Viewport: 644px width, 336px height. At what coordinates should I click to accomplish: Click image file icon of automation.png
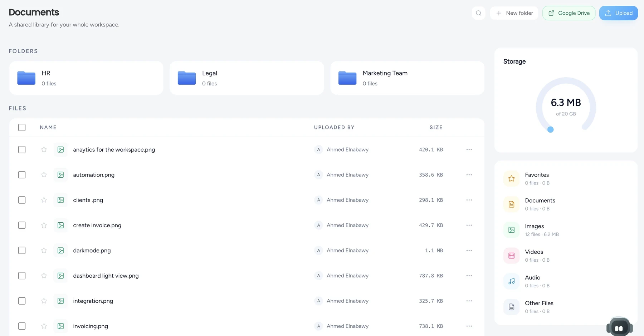coord(61,175)
